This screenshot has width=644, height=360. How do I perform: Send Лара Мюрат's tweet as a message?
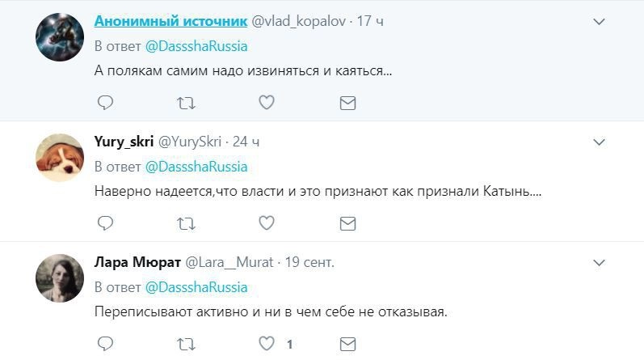click(347, 344)
